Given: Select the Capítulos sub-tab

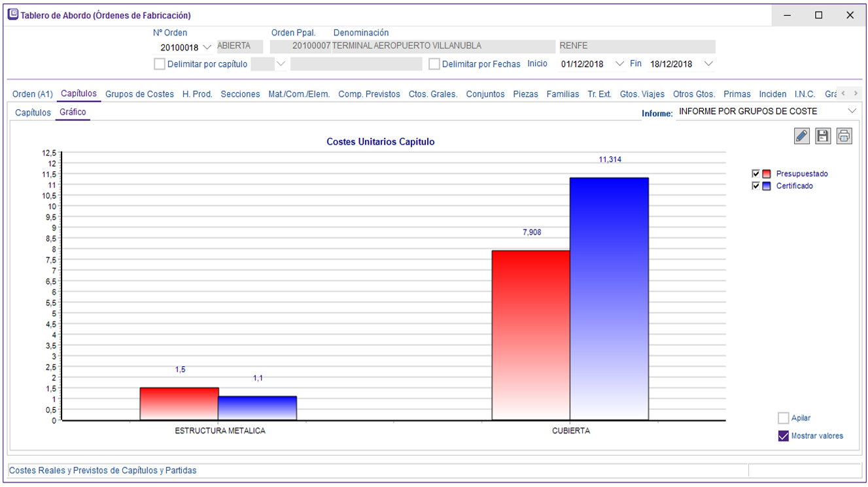Looking at the screenshot, I should [x=33, y=112].
